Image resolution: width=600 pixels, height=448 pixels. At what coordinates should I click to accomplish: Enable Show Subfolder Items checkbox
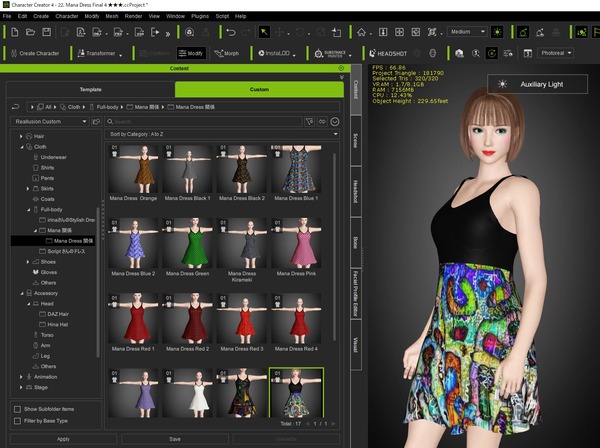[x=17, y=409]
